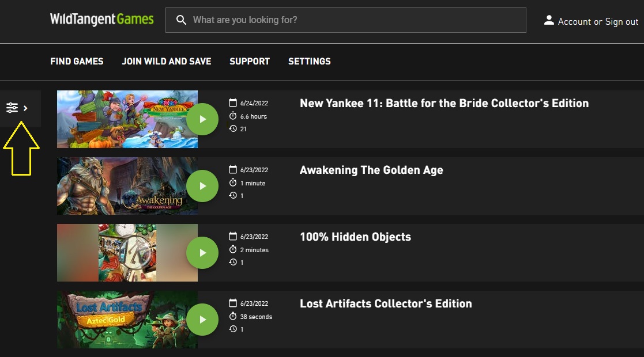Open JOIN WILD AND SAVE menu item
The image size is (644, 357).
point(167,61)
